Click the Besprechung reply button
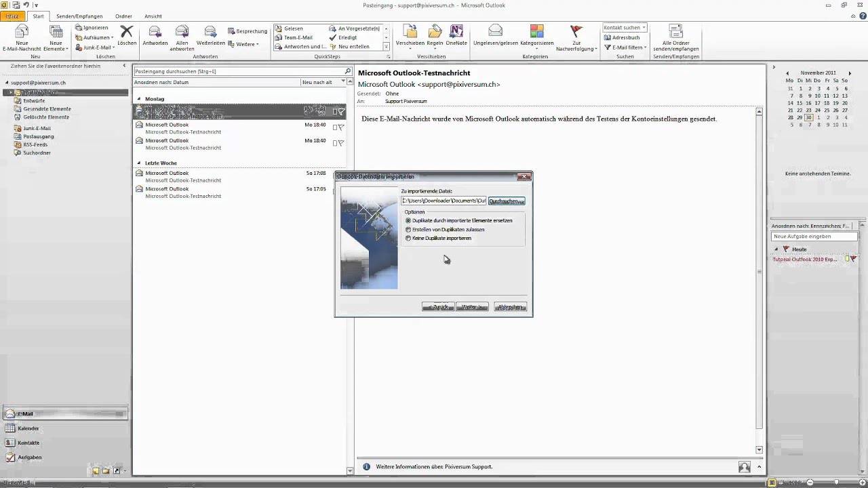The height and width of the screenshot is (488, 868). click(x=248, y=31)
